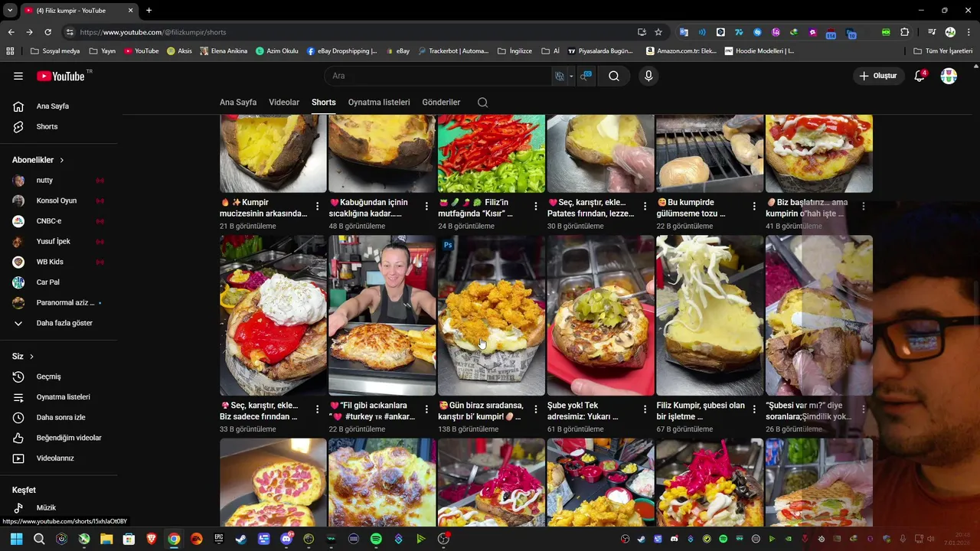The width and height of the screenshot is (980, 551).
Task: Open Spotify from the taskbar
Action: point(376,539)
